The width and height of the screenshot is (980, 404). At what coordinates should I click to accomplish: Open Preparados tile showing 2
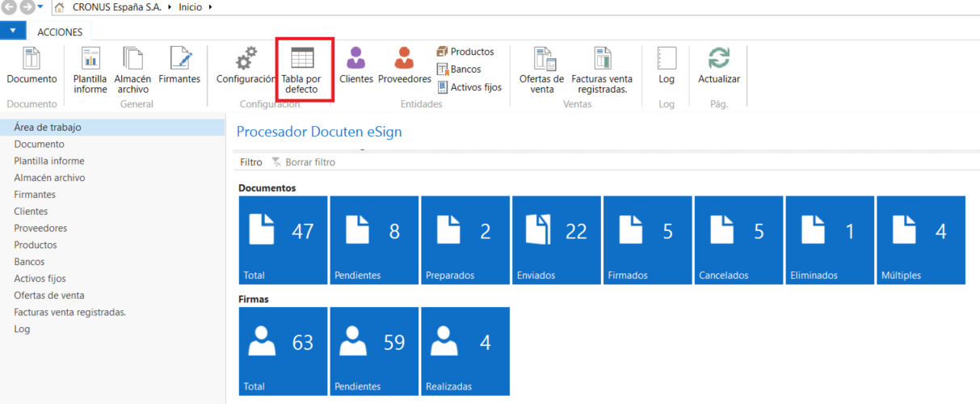click(x=465, y=240)
